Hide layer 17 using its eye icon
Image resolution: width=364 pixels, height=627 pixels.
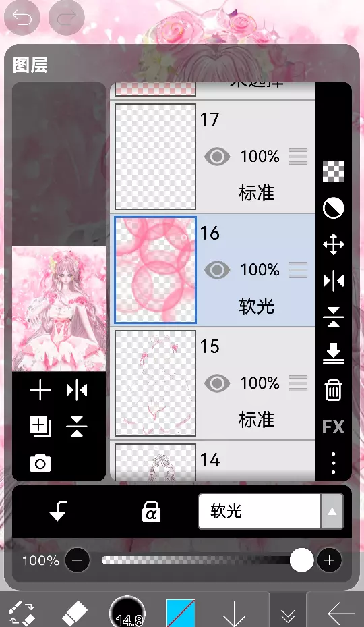pyautogui.click(x=217, y=157)
